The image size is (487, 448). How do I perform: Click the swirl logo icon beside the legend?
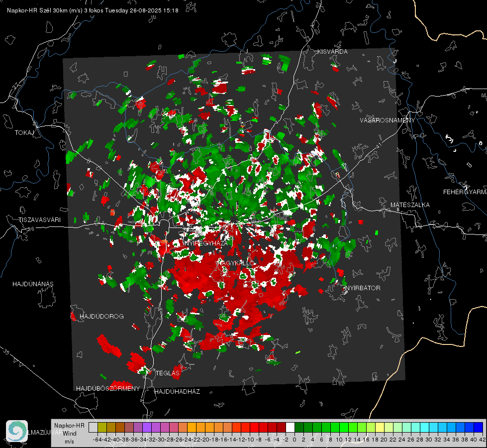point(17,431)
